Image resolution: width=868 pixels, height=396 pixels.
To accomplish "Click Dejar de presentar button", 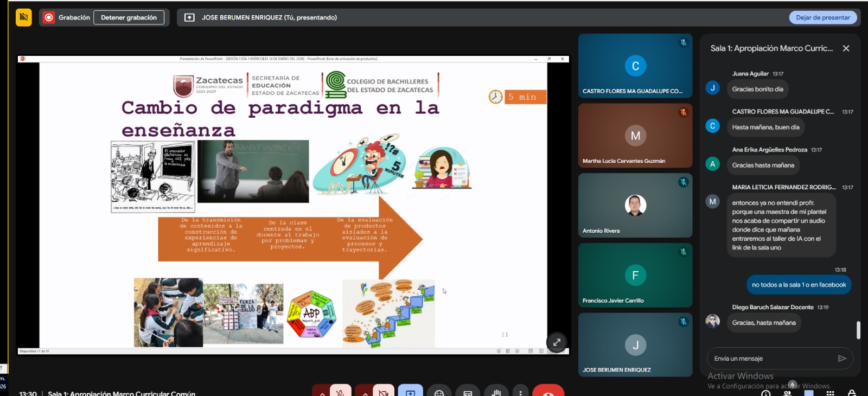I will click(x=822, y=17).
